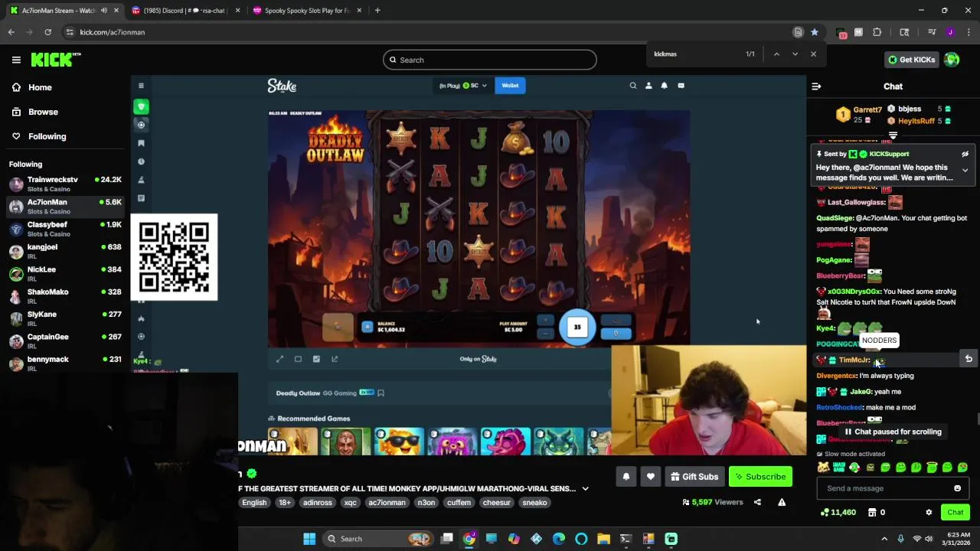The width and height of the screenshot is (980, 551).
Task: Click Get KICKs button
Action: click(911, 60)
